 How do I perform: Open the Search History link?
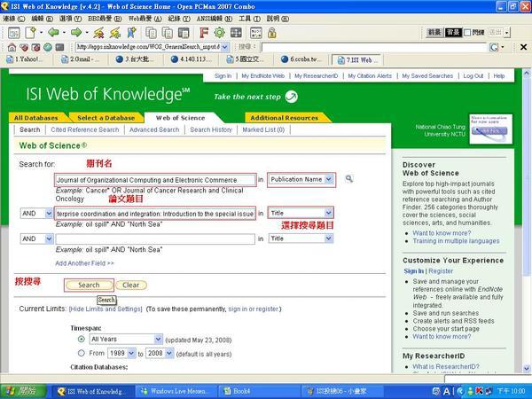(211, 129)
